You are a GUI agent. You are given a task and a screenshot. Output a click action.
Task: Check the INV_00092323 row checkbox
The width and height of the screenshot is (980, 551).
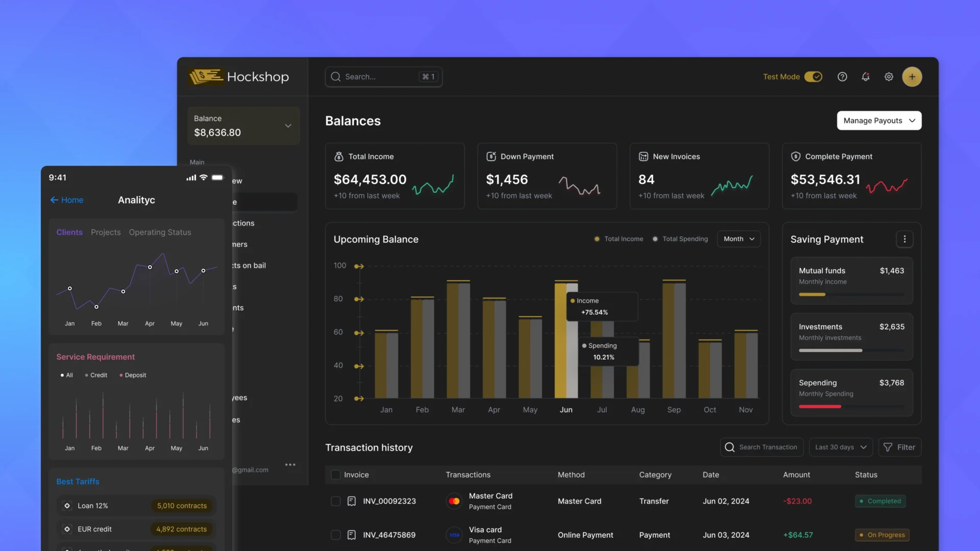(335, 501)
